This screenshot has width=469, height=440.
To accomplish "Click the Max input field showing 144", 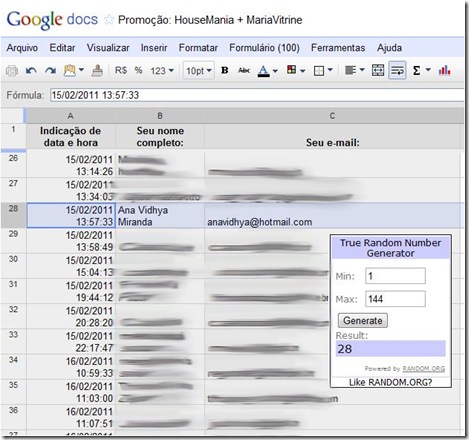I will coord(395,299).
